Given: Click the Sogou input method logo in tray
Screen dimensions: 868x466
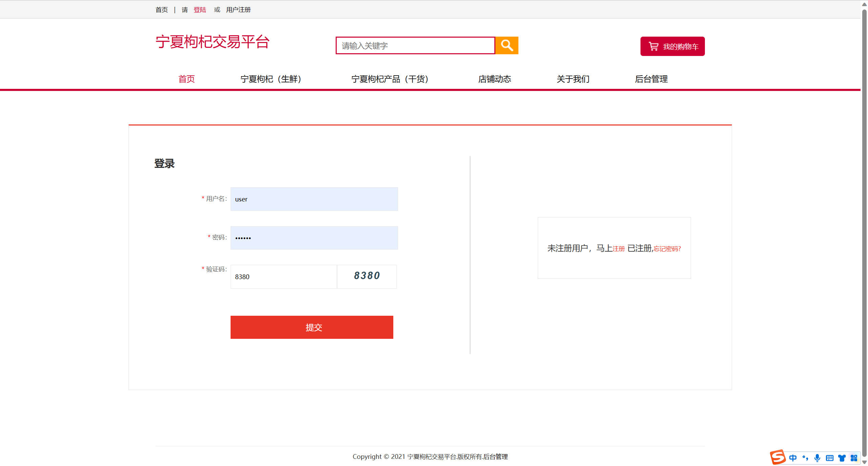Looking at the screenshot, I should tap(778, 458).
